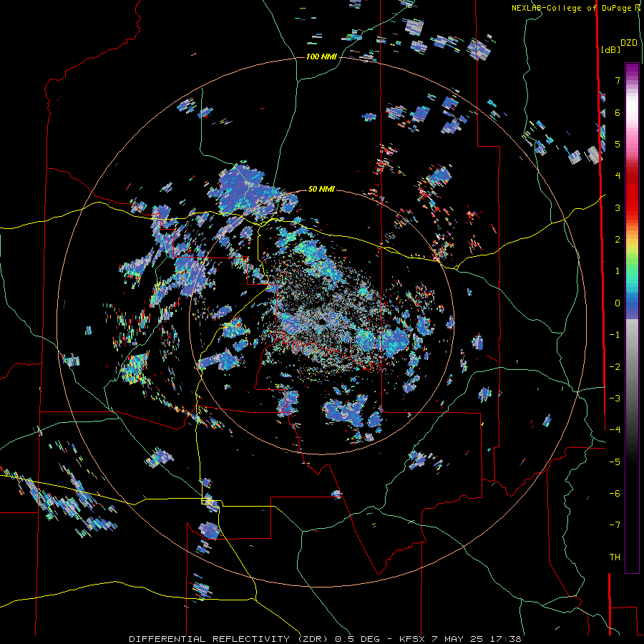Click the "6" value on the color scale
644x644 pixels.
(x=618, y=112)
